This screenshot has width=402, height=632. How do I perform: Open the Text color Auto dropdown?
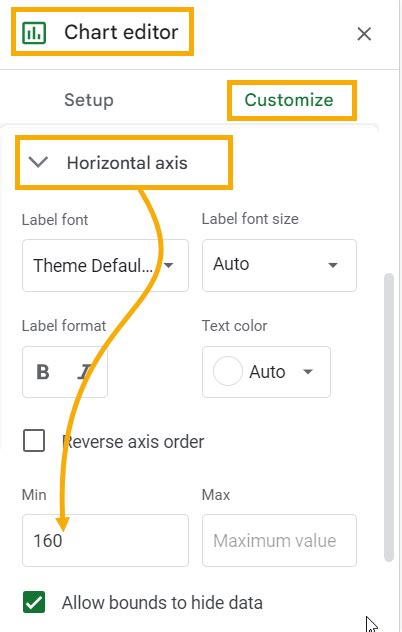[x=266, y=372]
